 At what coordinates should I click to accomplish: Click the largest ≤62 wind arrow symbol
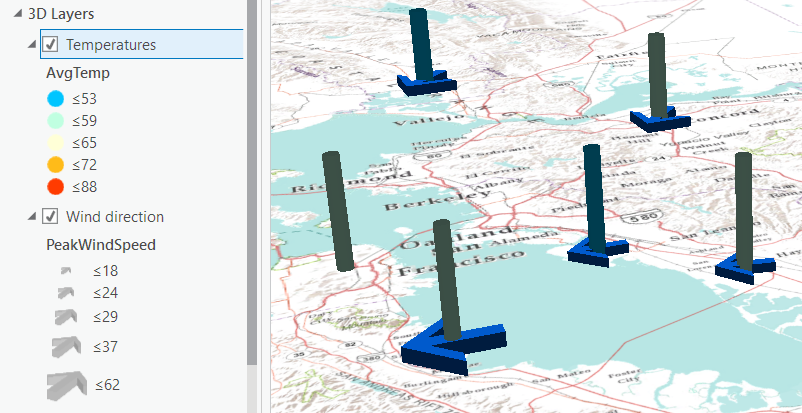point(66,385)
